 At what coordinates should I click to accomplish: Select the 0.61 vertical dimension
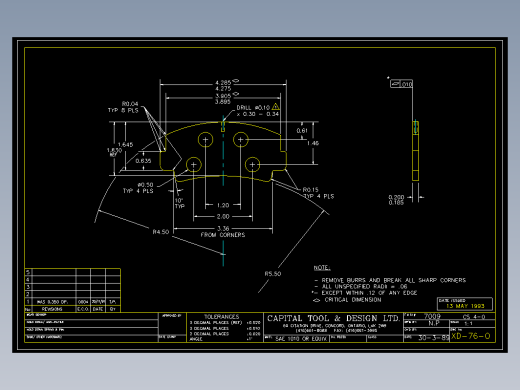pyautogui.click(x=302, y=131)
